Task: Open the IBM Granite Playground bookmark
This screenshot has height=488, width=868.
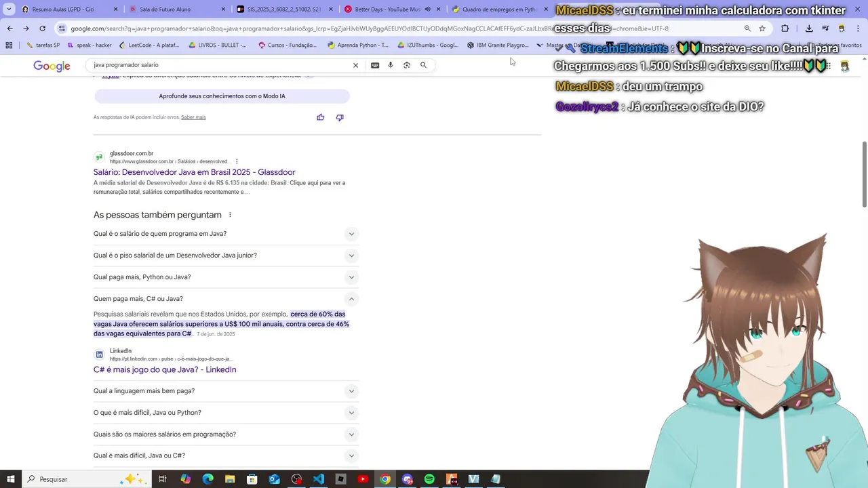Action: pos(498,45)
